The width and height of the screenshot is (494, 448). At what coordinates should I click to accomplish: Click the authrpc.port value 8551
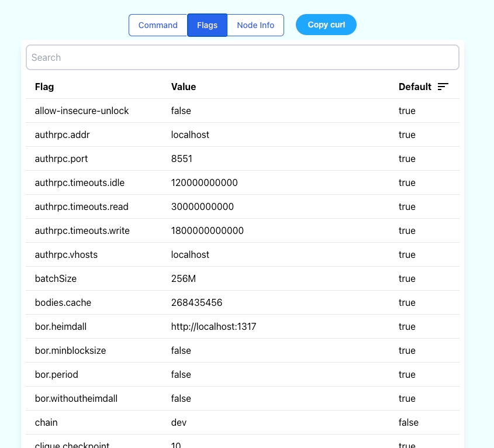[x=182, y=158]
